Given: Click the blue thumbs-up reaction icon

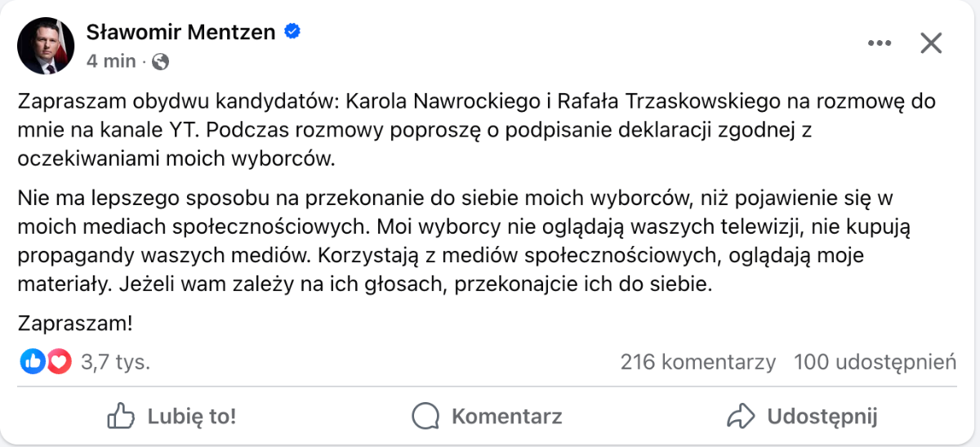Looking at the screenshot, I should (33, 361).
